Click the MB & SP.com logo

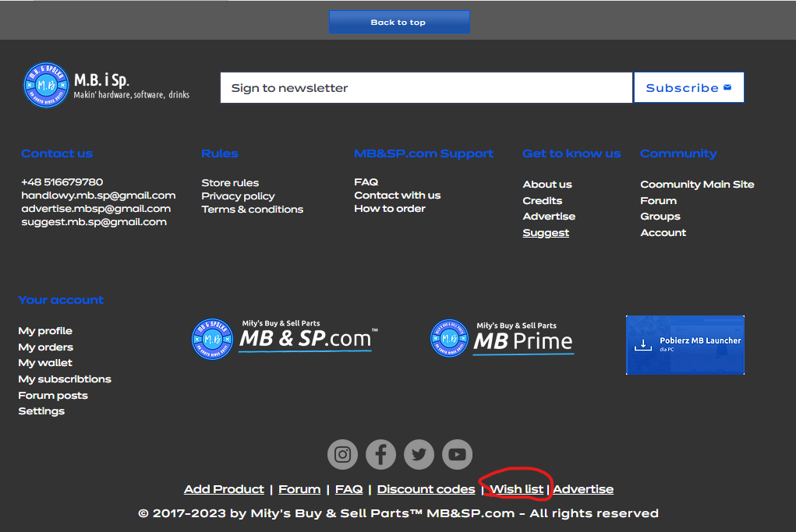[x=285, y=338]
